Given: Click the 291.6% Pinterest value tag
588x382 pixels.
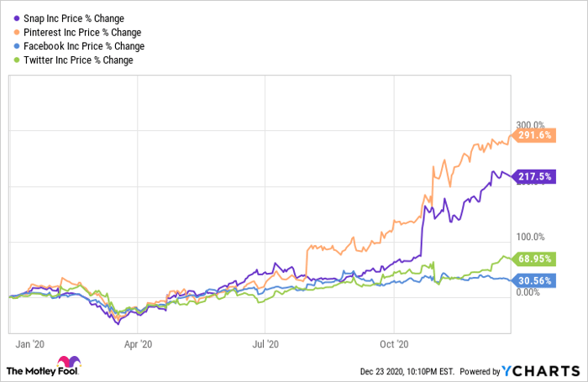Looking at the screenshot, I should pyautogui.click(x=534, y=135).
